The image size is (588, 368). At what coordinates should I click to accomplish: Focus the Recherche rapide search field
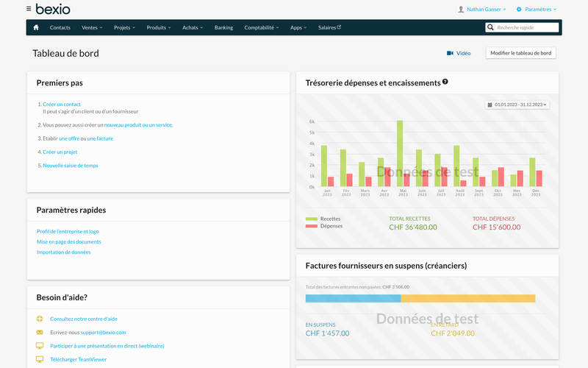(527, 27)
